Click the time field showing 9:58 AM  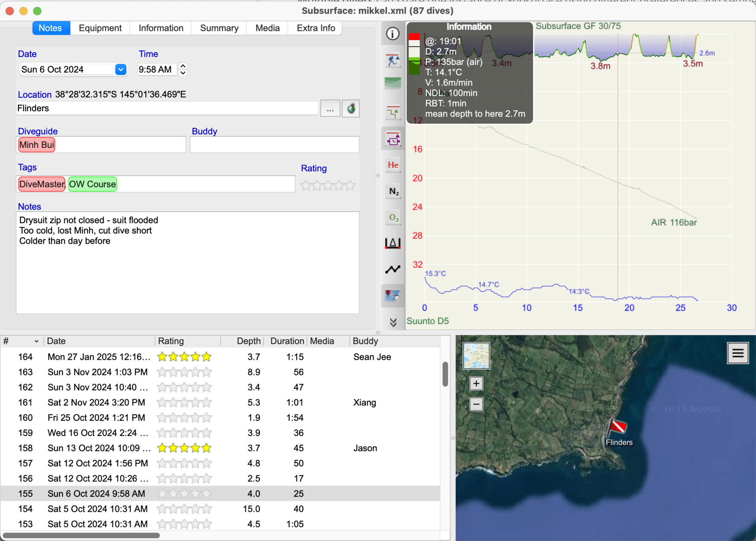(x=158, y=69)
